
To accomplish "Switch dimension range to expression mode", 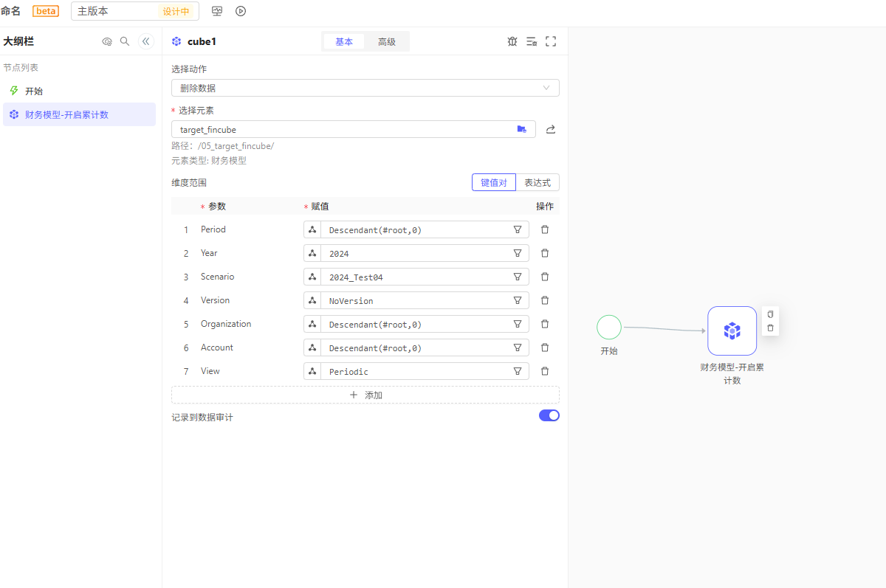I will coord(538,182).
